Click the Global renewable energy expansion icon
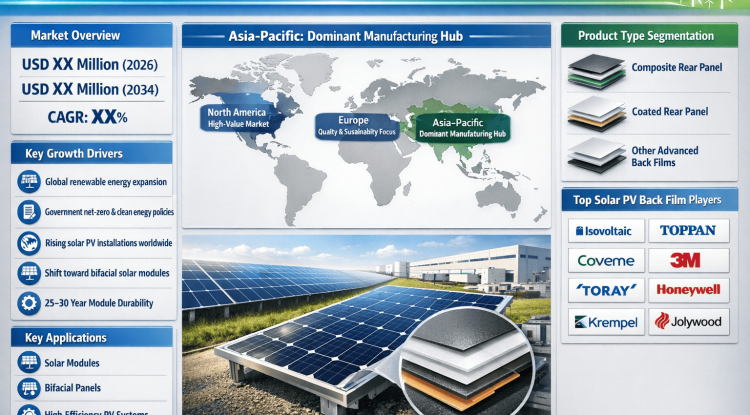The image size is (750, 415). pyautogui.click(x=29, y=182)
